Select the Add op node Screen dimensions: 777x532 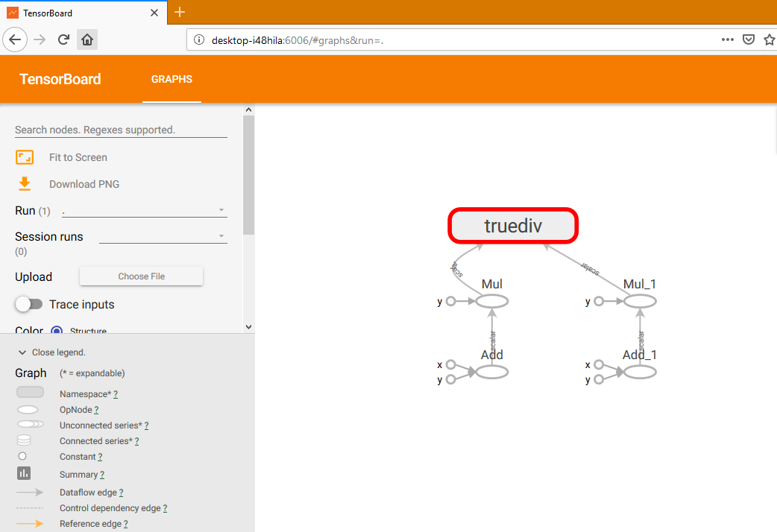click(x=492, y=372)
